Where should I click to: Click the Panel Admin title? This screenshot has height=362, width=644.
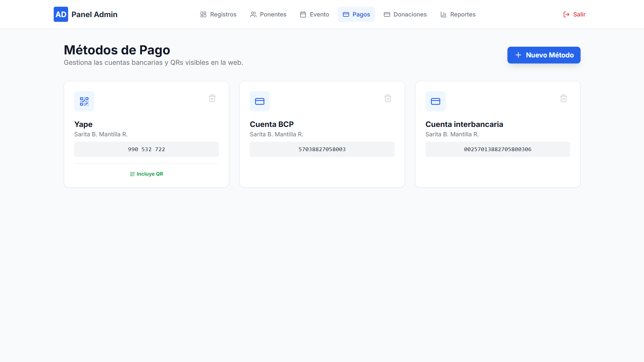[94, 14]
